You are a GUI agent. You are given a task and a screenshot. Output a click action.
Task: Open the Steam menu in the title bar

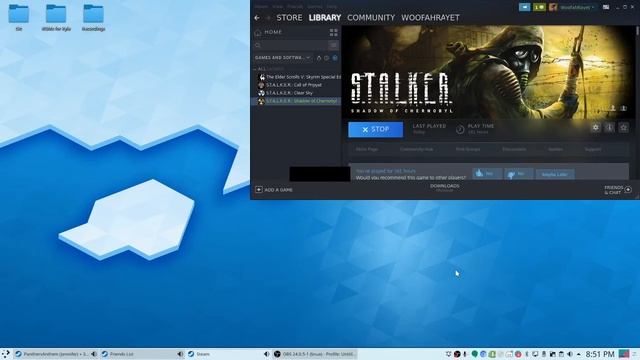pos(262,7)
